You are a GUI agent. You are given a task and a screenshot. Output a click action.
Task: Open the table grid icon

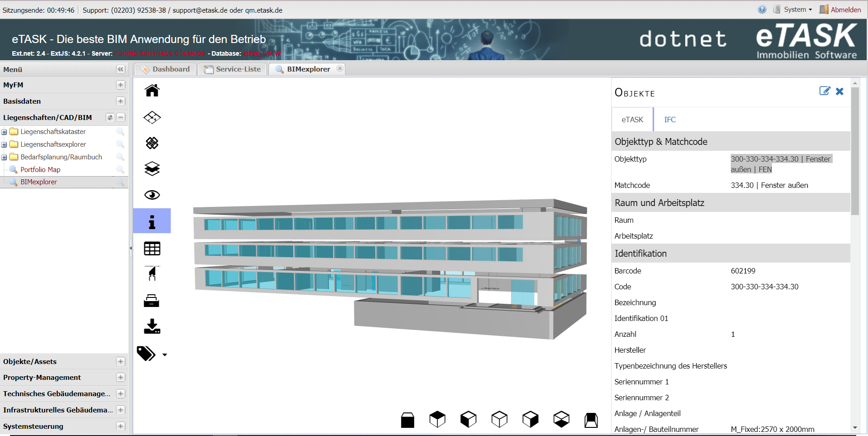click(152, 249)
